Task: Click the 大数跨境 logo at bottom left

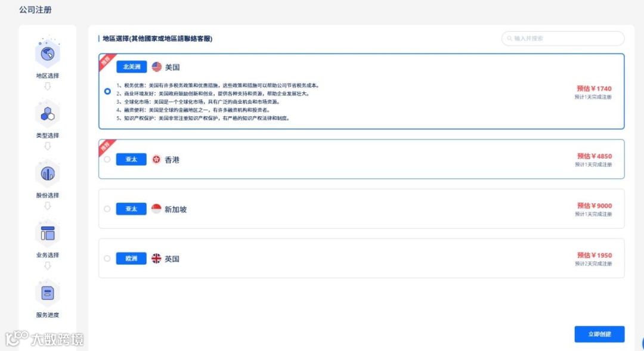Action: 44,337
